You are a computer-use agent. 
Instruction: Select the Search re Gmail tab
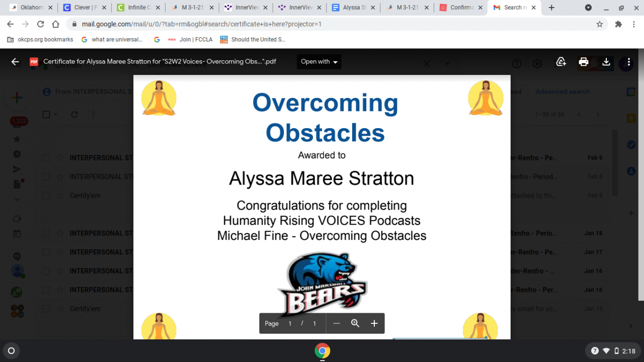click(515, 8)
